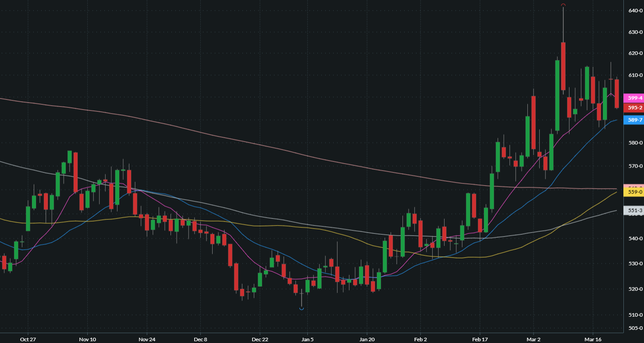
Task: Click the Mar 16 date label
Action: [593, 339]
